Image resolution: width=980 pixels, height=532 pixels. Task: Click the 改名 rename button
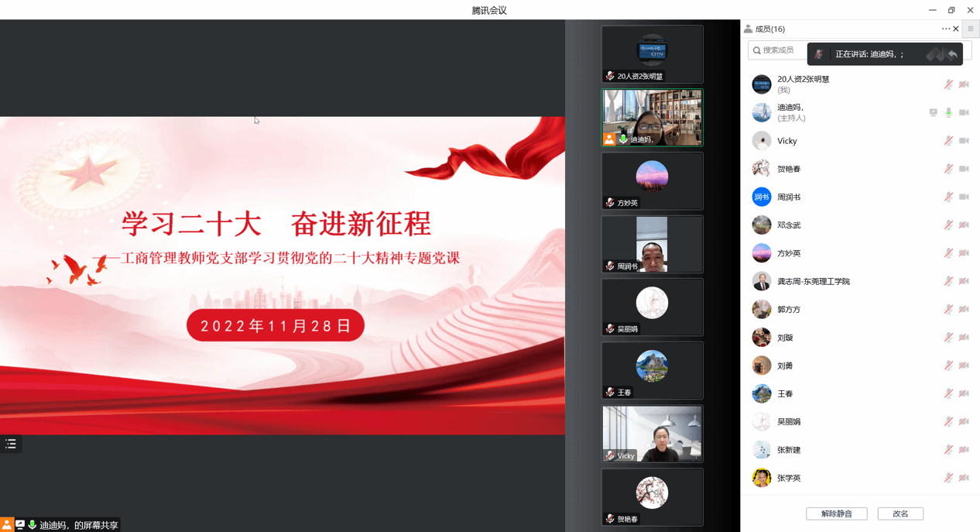[x=900, y=514]
